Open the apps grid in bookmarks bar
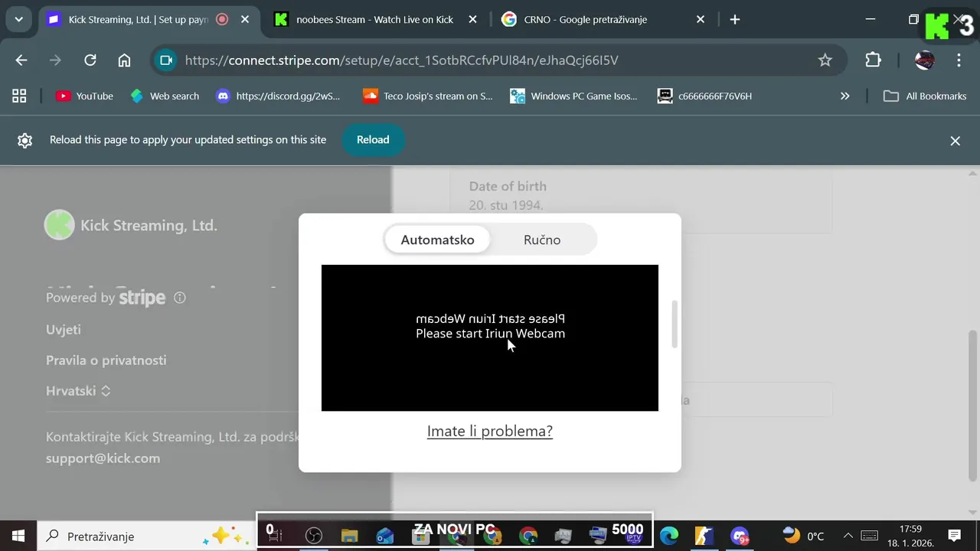980x551 pixels. tap(19, 96)
